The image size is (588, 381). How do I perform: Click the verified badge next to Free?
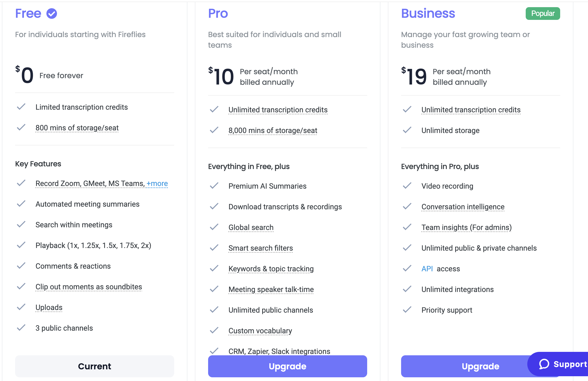point(52,14)
